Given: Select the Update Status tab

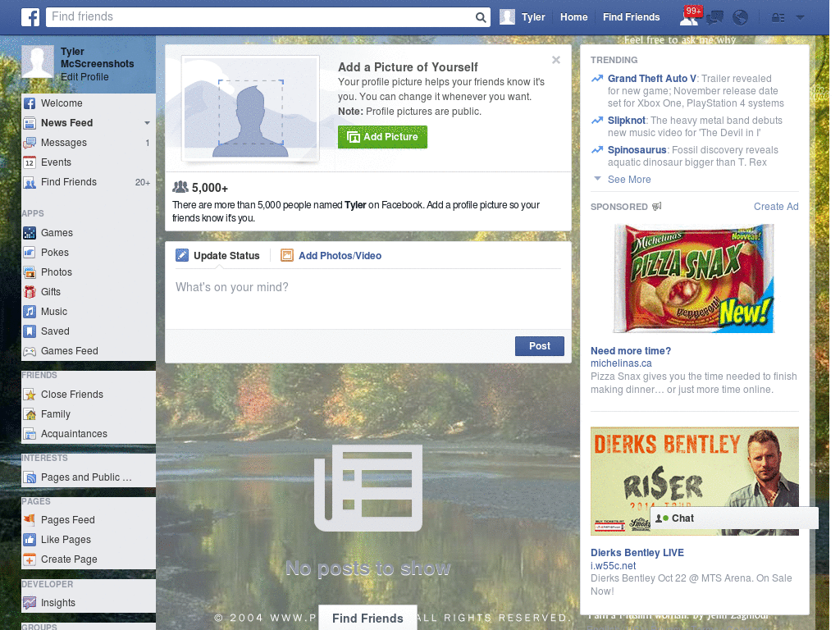Looking at the screenshot, I should point(218,256).
